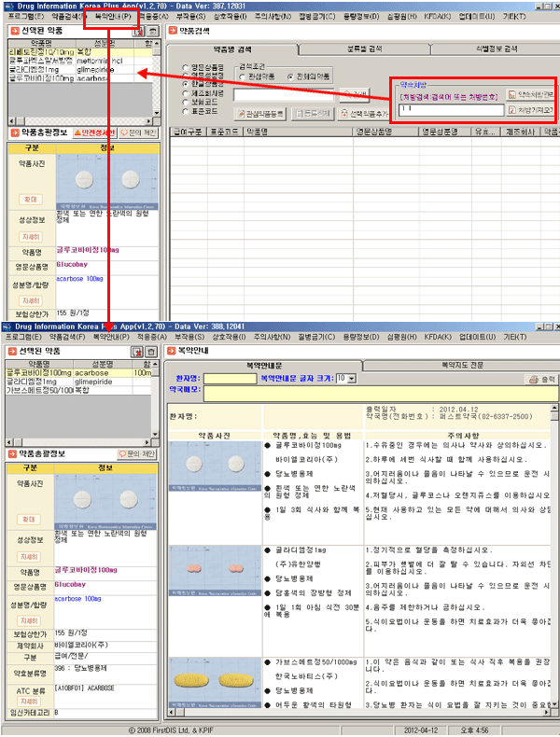Select 표준코드 radio button
The width and height of the screenshot is (560, 737).
pos(185,111)
